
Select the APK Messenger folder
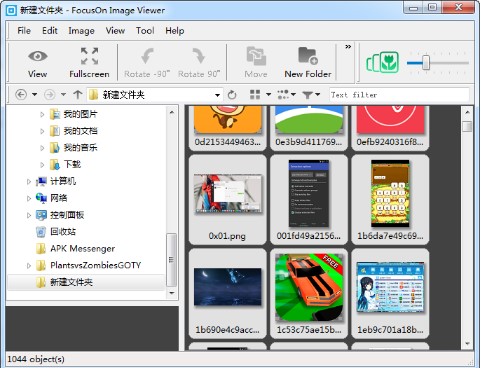(x=82, y=249)
